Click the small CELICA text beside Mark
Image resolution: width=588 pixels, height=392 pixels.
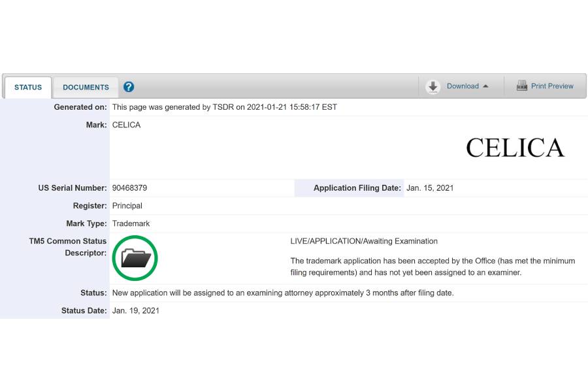pyautogui.click(x=126, y=125)
